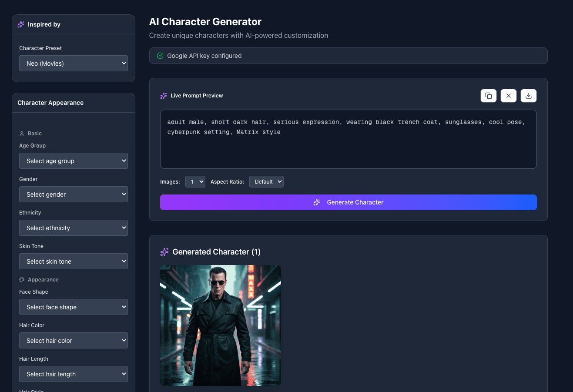Open the Character Preset dropdown showing Neo (Movies)
573x392 pixels.
(x=74, y=64)
